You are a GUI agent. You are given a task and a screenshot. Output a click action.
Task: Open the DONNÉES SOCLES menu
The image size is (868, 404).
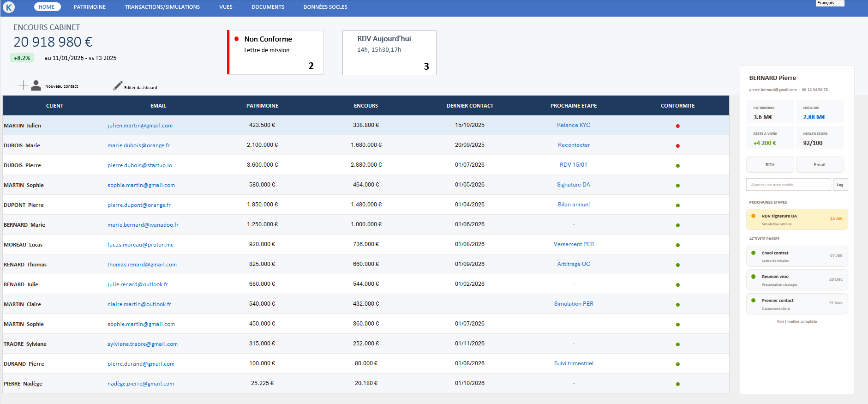click(x=325, y=7)
